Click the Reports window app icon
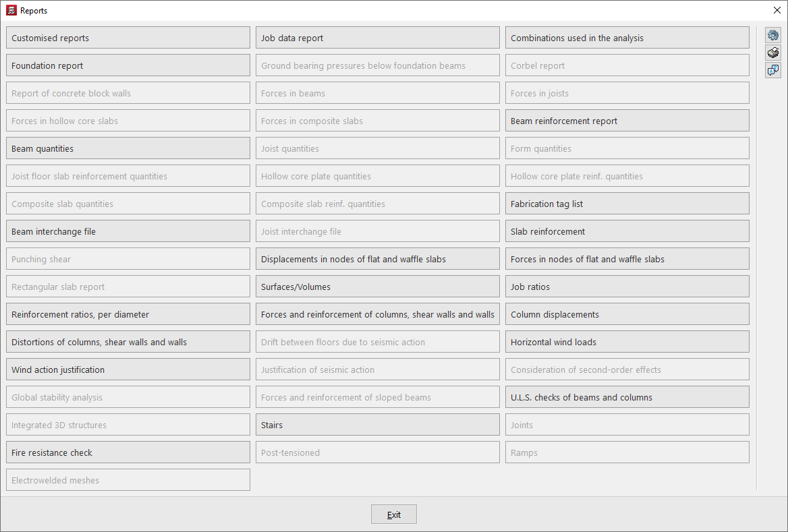This screenshot has width=788, height=532. pos(11,11)
